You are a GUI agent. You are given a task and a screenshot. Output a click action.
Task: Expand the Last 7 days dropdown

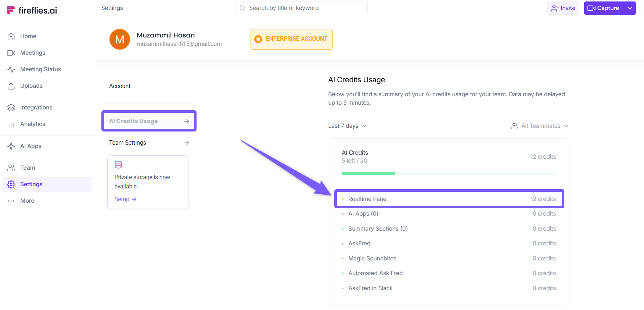click(x=347, y=126)
